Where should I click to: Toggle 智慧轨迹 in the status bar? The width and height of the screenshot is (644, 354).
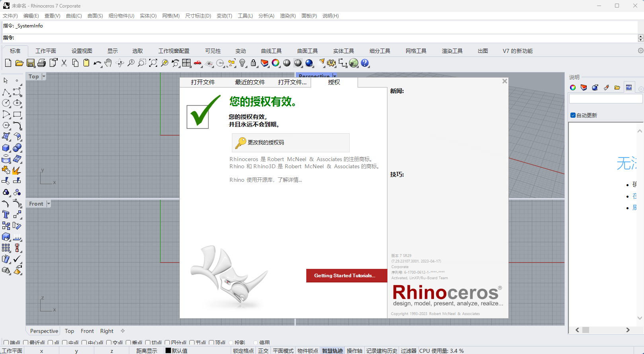pyautogui.click(x=332, y=351)
